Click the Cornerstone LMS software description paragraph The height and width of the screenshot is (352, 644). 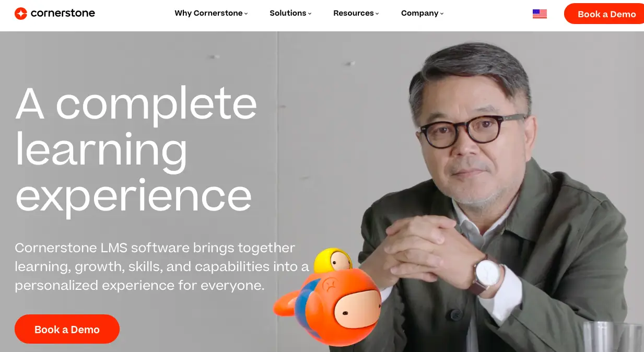(162, 266)
